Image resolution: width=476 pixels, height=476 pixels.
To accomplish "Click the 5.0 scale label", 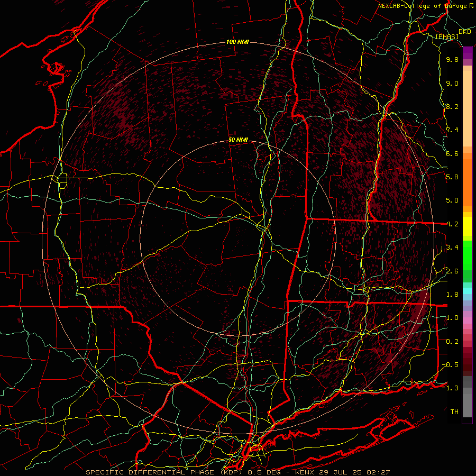I will tap(452, 200).
